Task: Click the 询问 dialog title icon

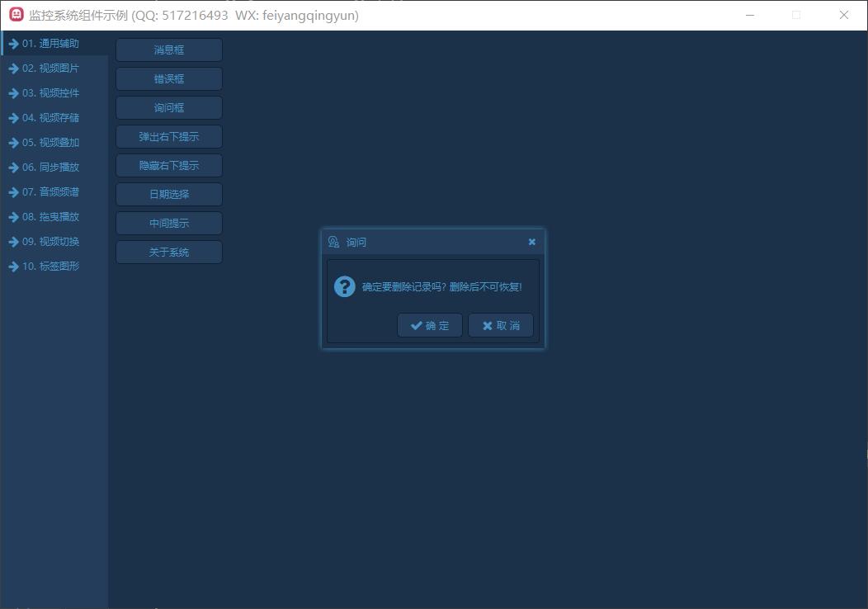Action: coord(333,242)
